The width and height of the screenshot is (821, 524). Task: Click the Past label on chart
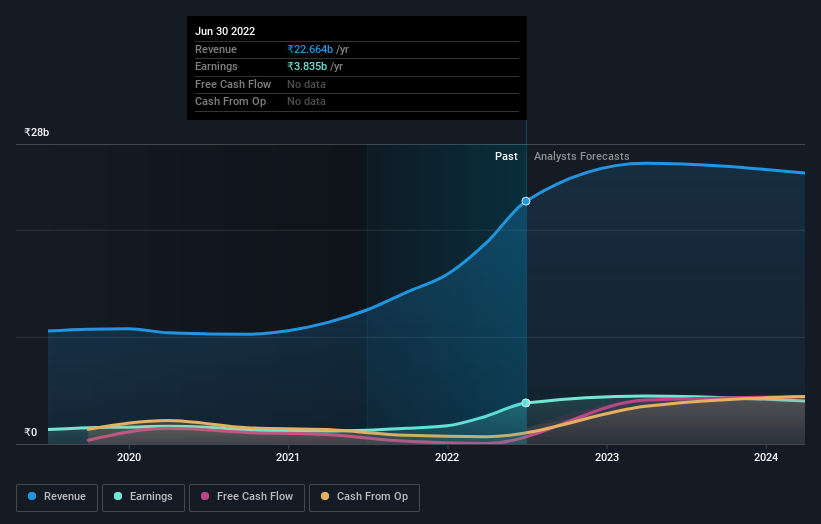click(506, 156)
